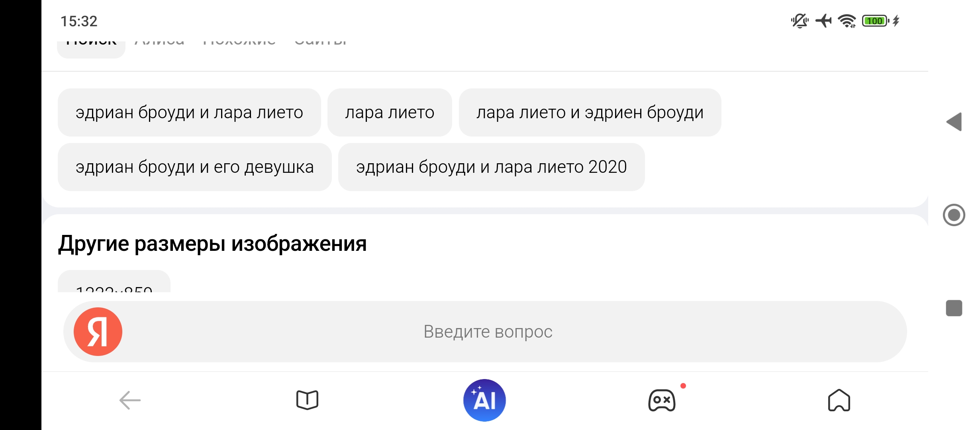The image size is (980, 430).
Task: Go back with the left arrow
Action: 130,400
